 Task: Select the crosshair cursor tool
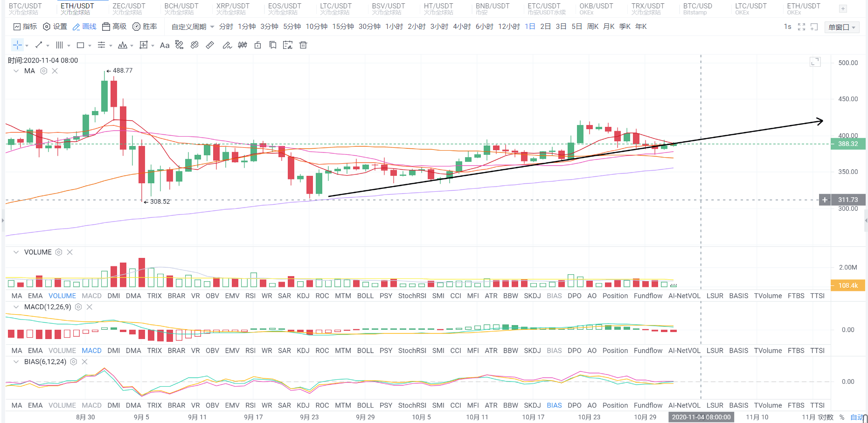coord(17,45)
